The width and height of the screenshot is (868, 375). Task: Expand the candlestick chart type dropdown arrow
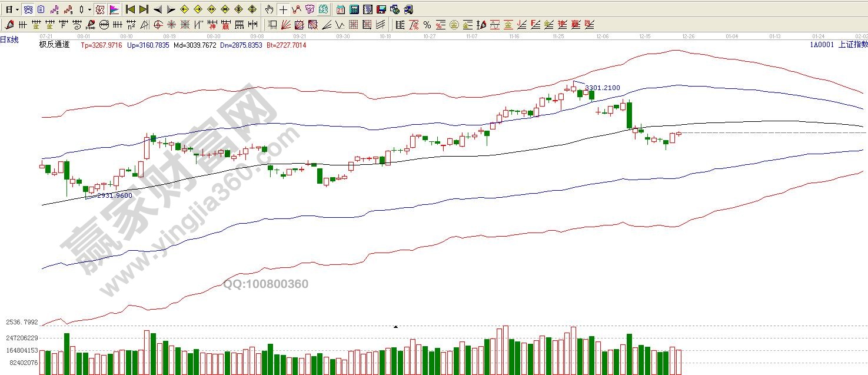click(89, 10)
